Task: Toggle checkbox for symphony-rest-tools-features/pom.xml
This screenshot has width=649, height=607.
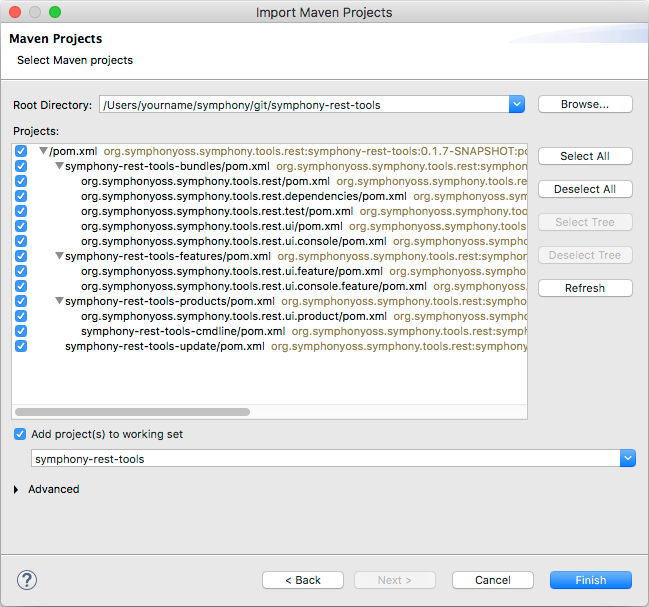Action: coord(21,256)
